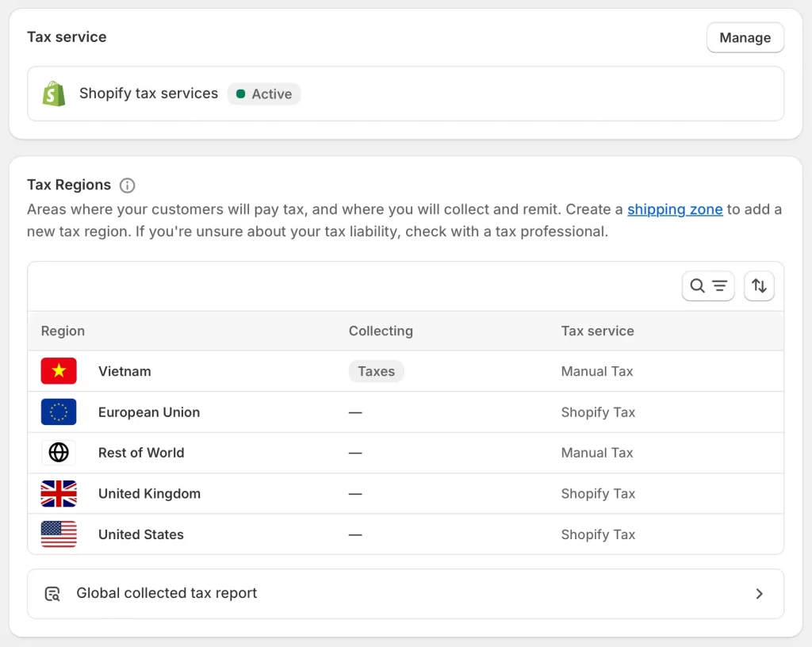Click the European Union flag icon
This screenshot has height=647, width=812.
pyautogui.click(x=59, y=412)
